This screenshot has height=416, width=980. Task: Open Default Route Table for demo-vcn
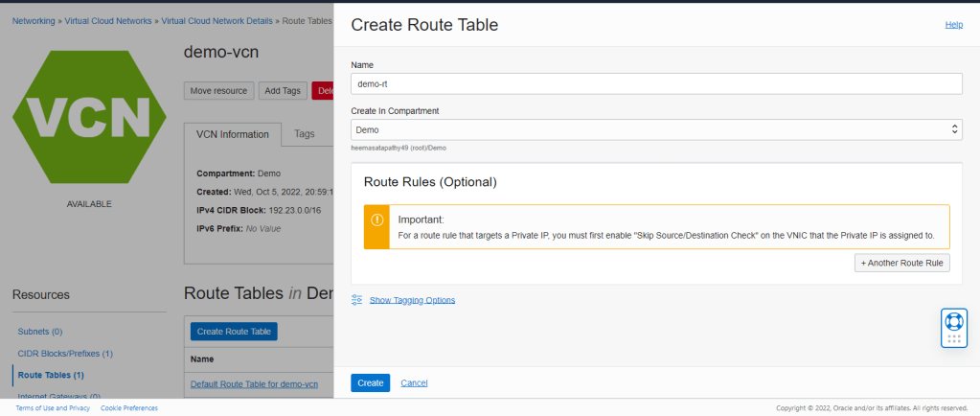coord(254,383)
